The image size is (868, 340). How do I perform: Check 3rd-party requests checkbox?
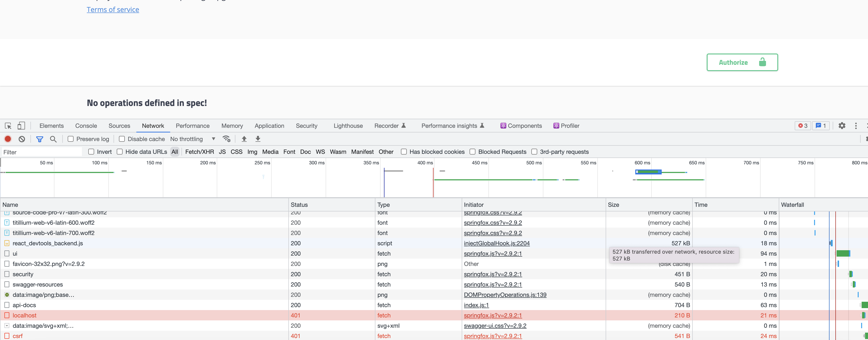click(534, 152)
